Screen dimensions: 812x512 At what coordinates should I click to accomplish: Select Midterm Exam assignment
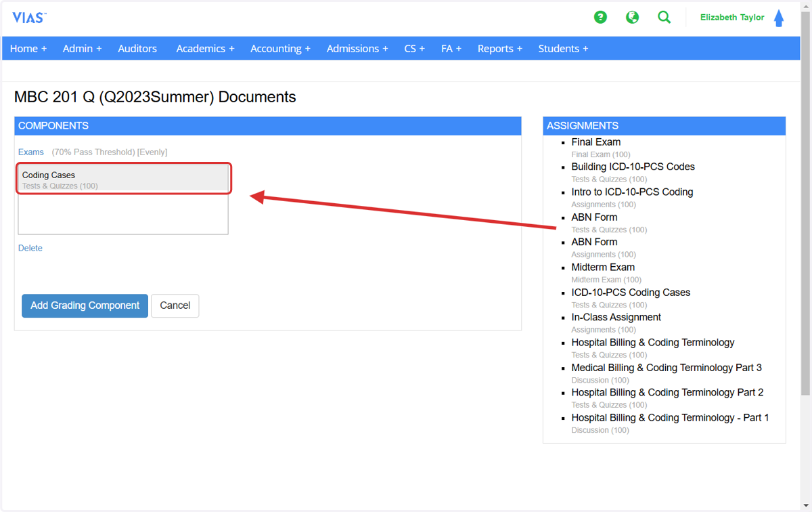pyautogui.click(x=603, y=268)
